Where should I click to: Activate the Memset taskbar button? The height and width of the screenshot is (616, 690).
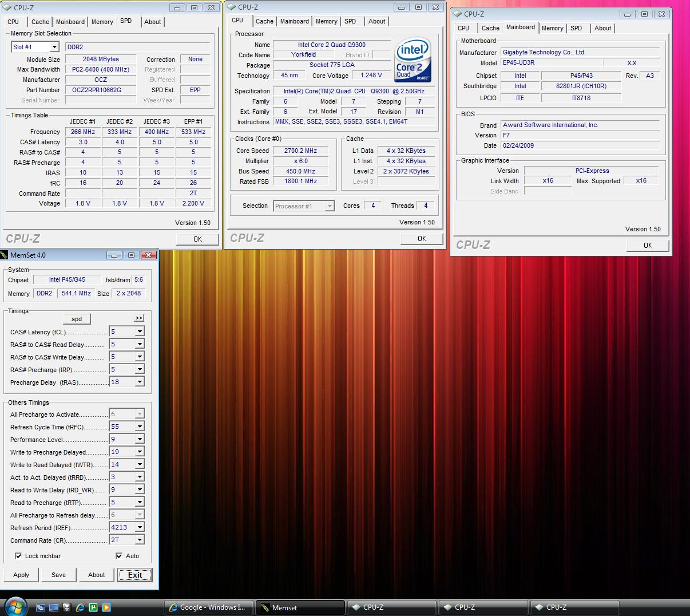[x=300, y=607]
